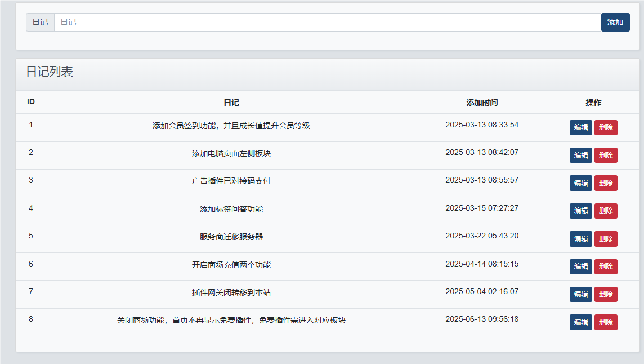Click 编辑 for 添加电脑页面左侧板块 entry
Image resolution: width=644 pixels, height=364 pixels.
point(580,155)
